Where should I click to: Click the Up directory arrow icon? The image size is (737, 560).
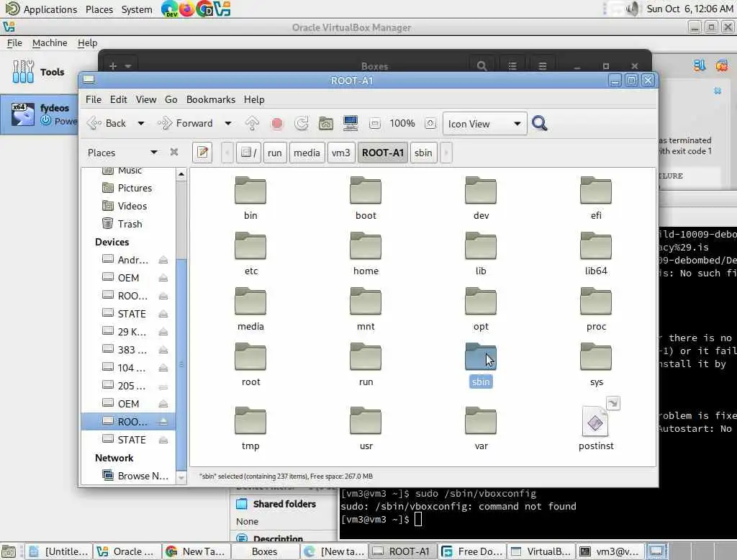[x=252, y=123]
